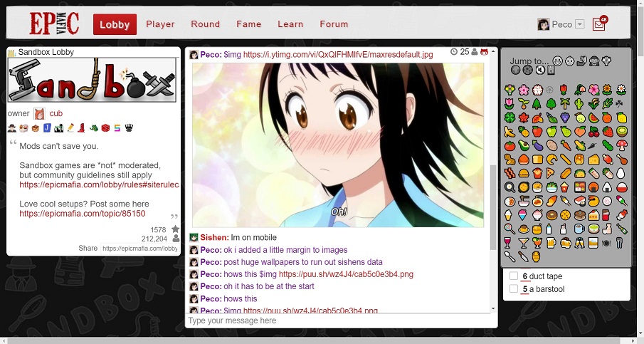644x344 pixels.
Task: Click Peco's avatar in the top bar
Action: [544, 24]
